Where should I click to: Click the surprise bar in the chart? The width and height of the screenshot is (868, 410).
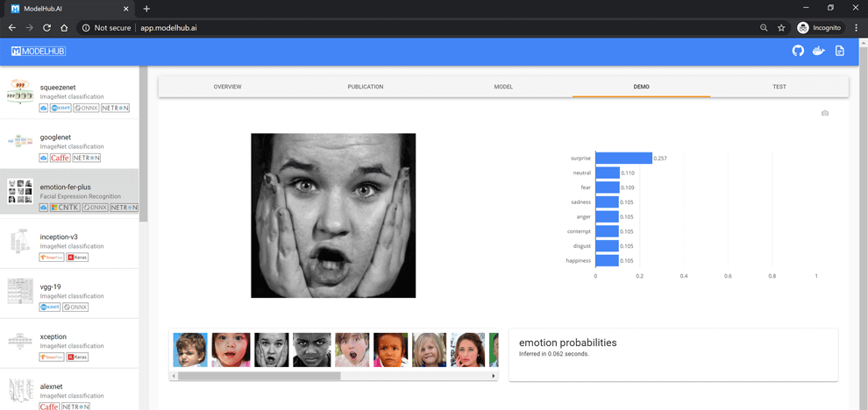coord(624,159)
